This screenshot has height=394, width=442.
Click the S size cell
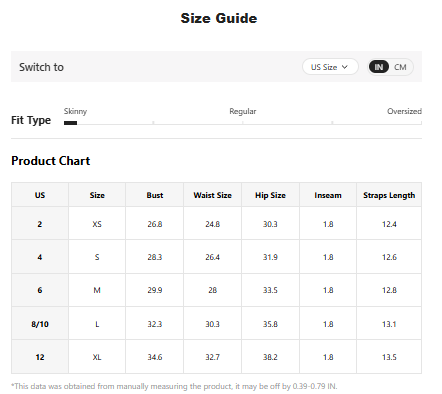(x=97, y=257)
